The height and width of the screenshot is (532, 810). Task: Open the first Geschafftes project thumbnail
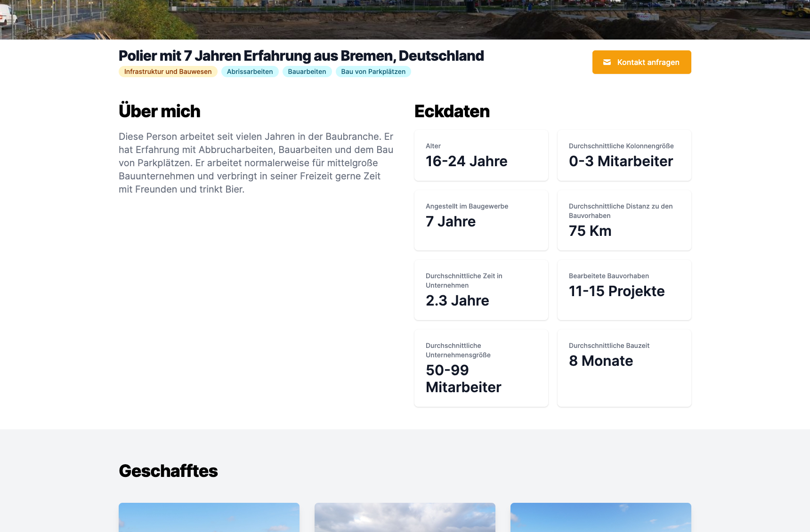pos(209,517)
